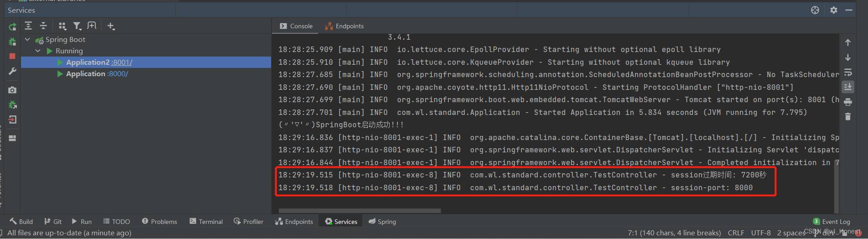
Task: Jump up the stack trace with up arrow
Action: pos(847,42)
